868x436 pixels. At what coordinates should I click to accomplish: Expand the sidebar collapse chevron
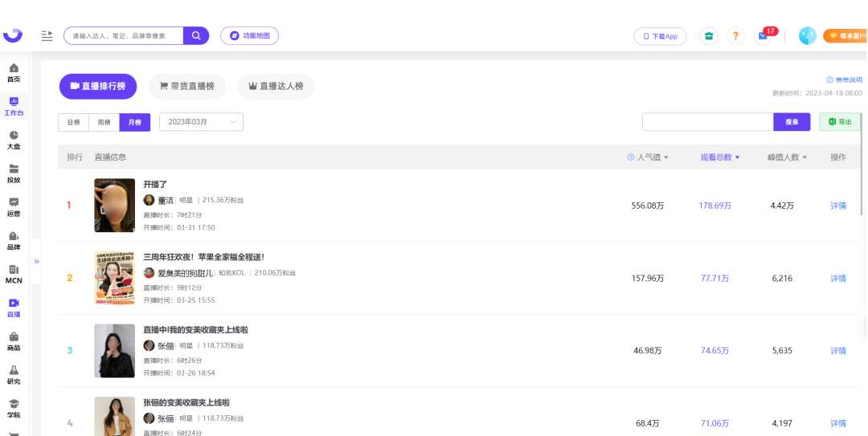(x=36, y=261)
